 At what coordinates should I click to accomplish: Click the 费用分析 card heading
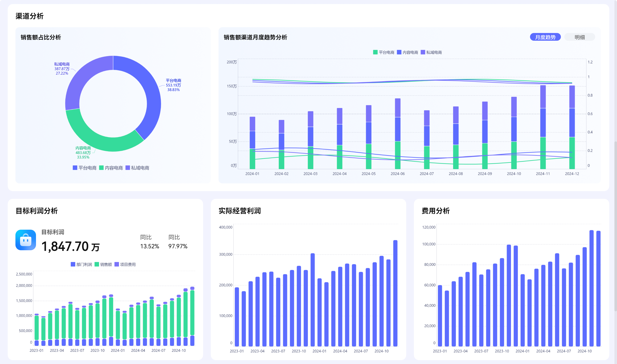(436, 211)
